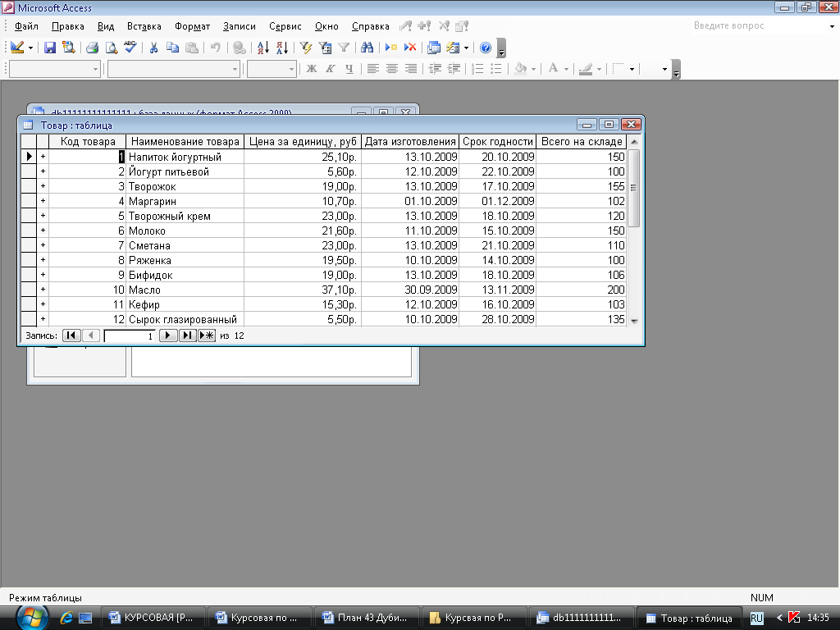The image size is (840, 630).
Task: Open Microsoft Access Help icon
Action: (486, 48)
